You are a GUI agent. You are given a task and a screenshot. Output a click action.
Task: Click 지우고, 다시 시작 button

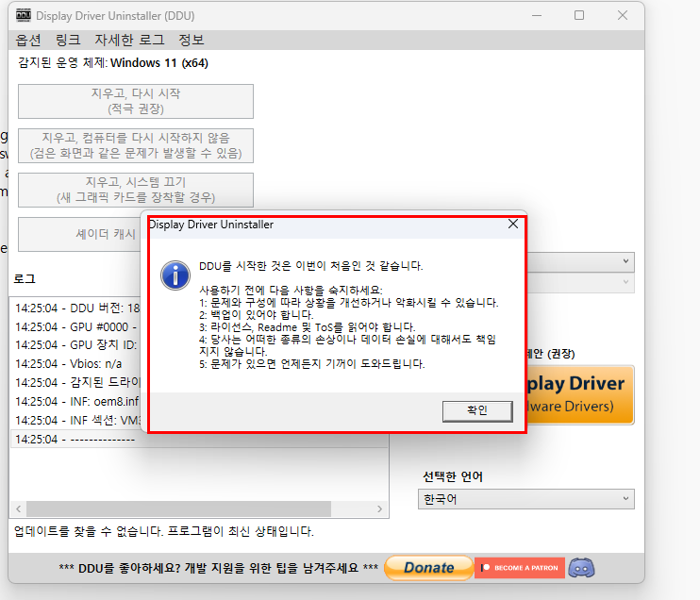click(136, 101)
